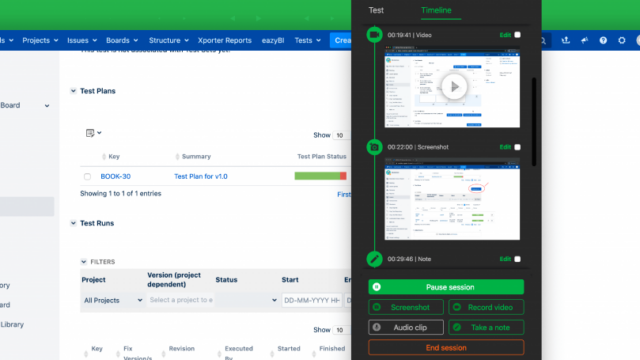Screen dimensions: 640x360
Task: Switch to the Test tab
Action: click(376, 10)
